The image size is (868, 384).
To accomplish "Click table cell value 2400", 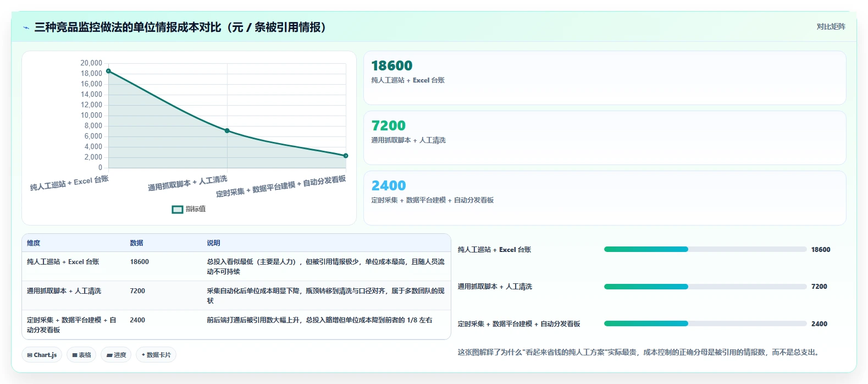I will [x=137, y=320].
